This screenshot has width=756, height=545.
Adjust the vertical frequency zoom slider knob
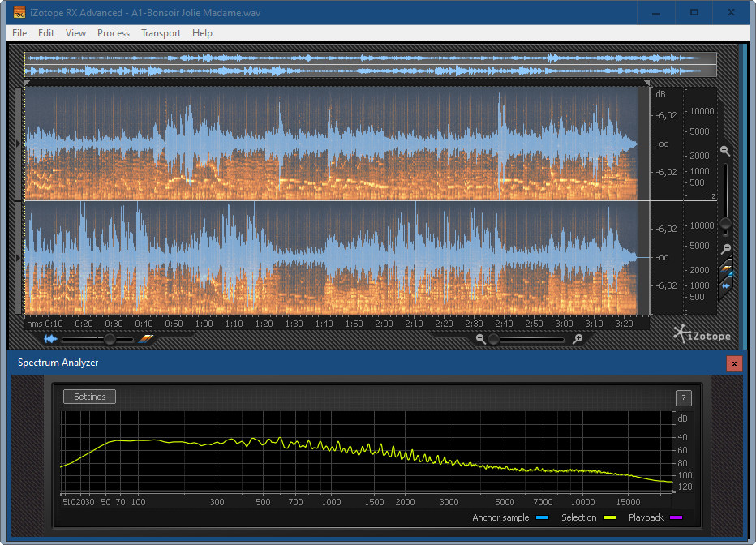pyautogui.click(x=725, y=224)
